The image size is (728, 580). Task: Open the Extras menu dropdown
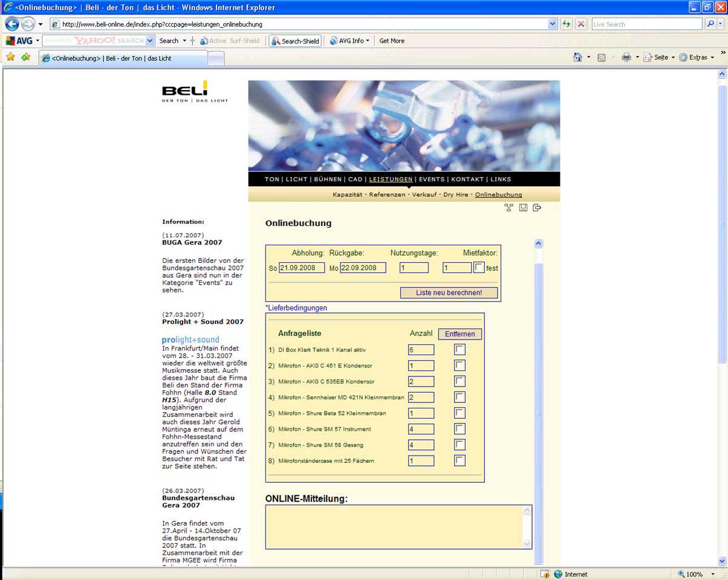pyautogui.click(x=697, y=57)
